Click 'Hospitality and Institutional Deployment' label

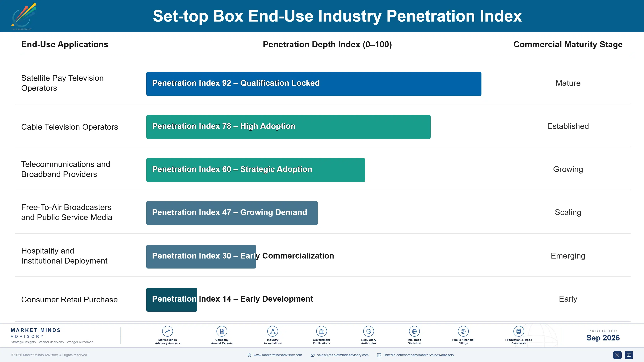point(64,256)
